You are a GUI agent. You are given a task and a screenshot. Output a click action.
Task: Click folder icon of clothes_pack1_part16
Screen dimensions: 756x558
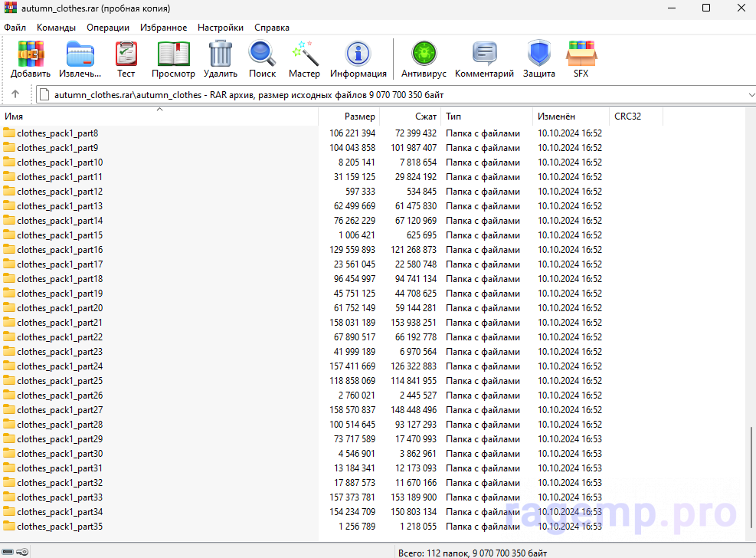(9, 249)
